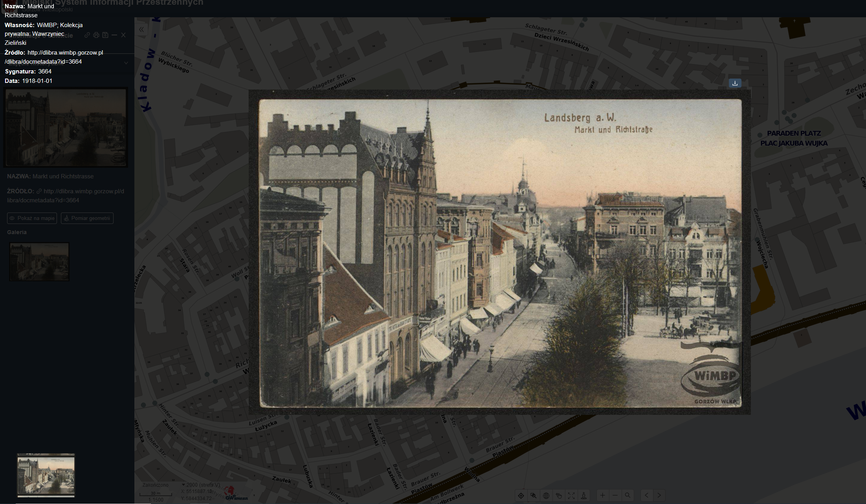Click the Sygnatura value 3664

click(45, 71)
